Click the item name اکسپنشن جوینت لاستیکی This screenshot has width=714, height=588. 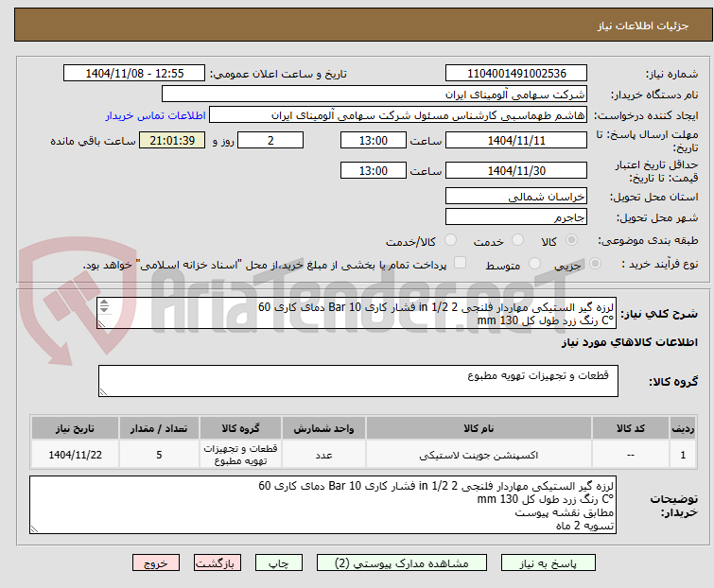point(479,455)
